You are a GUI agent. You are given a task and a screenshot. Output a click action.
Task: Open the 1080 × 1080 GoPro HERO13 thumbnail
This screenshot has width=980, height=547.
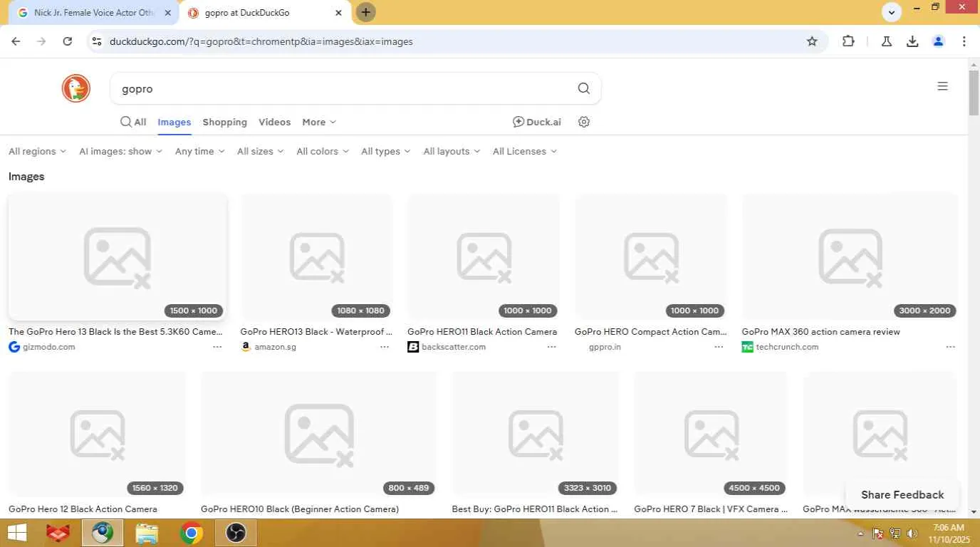tap(316, 256)
